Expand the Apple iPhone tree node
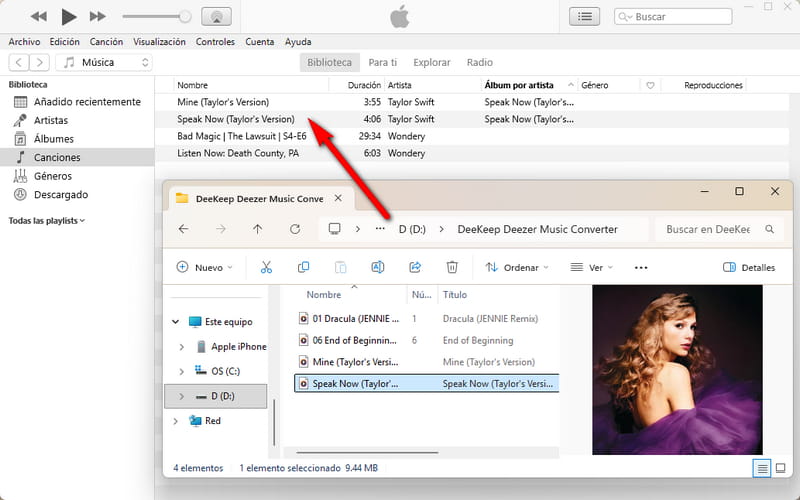Screen dimensions: 800x500 182,347
